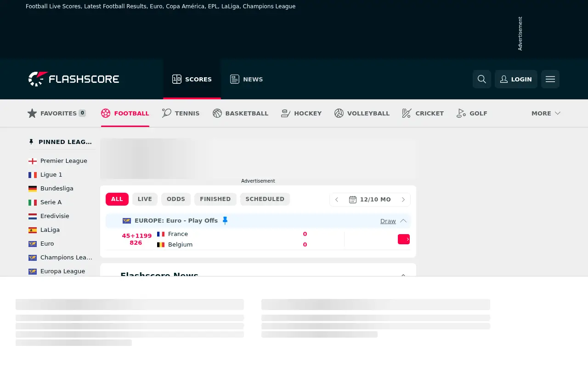Open Europa League pinned league

tap(62, 271)
